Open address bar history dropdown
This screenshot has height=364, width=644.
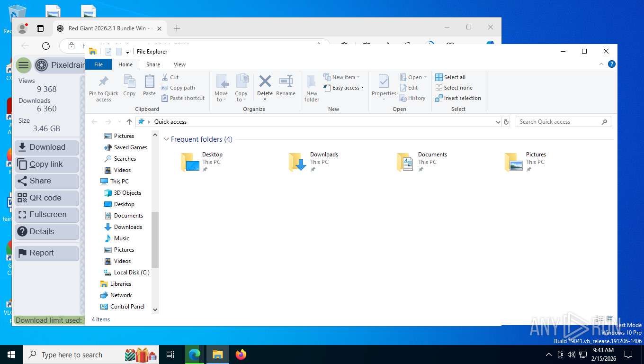coord(498,122)
